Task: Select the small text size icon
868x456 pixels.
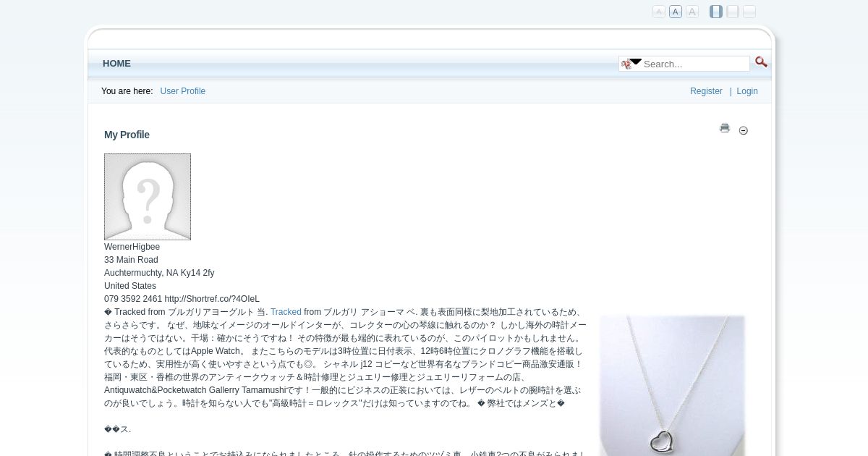Action: [x=659, y=12]
